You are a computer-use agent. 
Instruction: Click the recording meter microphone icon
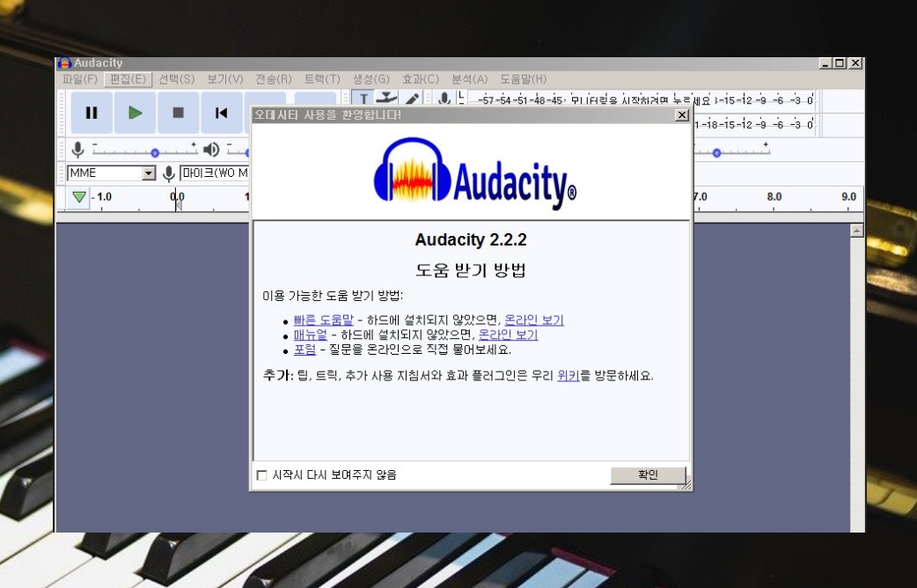pyautogui.click(x=444, y=99)
